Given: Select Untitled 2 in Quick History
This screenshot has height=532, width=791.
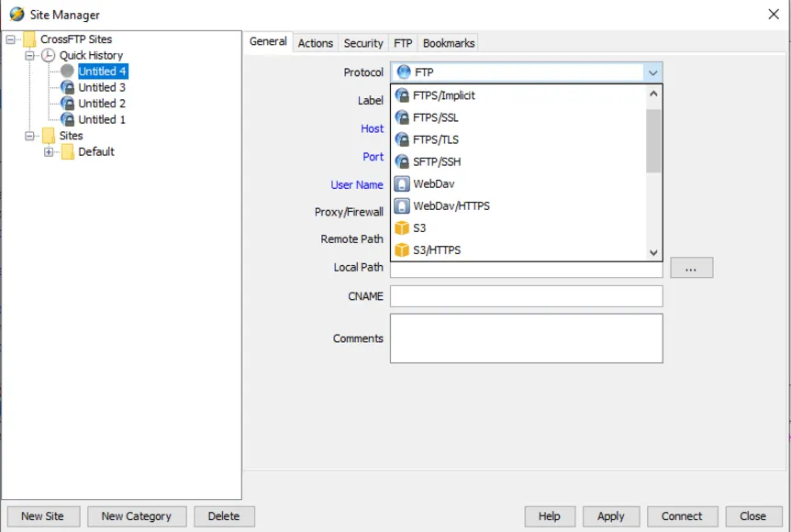Looking at the screenshot, I should (x=102, y=104).
